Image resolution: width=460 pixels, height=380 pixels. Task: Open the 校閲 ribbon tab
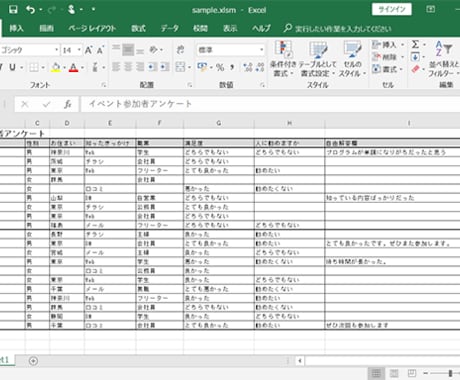(200, 28)
